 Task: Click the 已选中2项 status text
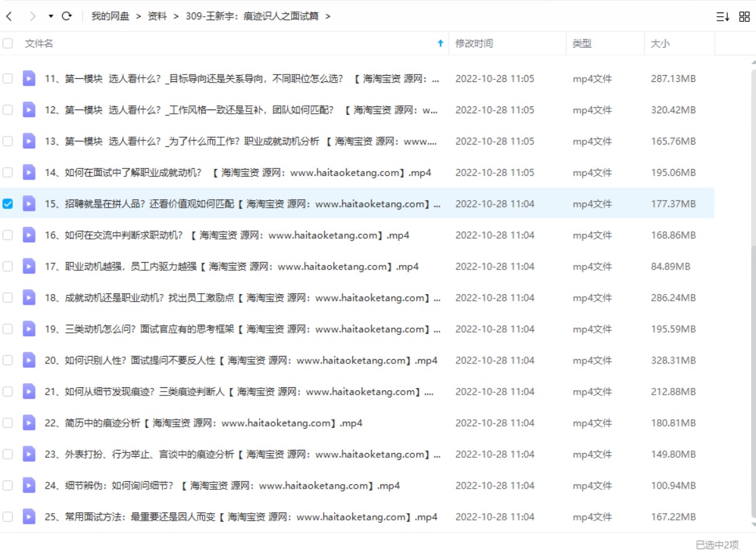pos(717,544)
